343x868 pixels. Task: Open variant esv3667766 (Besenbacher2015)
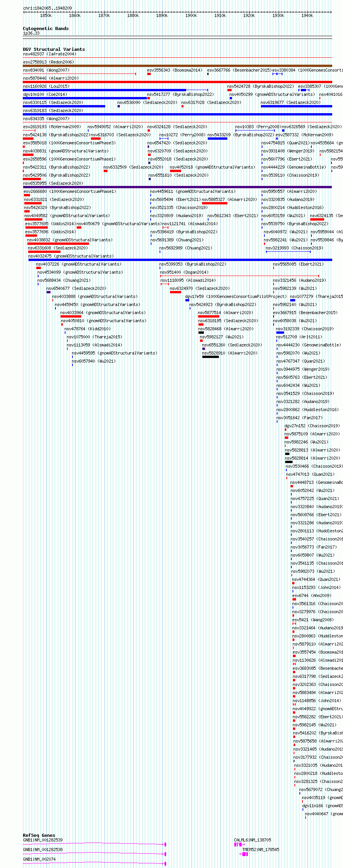tap(239, 70)
